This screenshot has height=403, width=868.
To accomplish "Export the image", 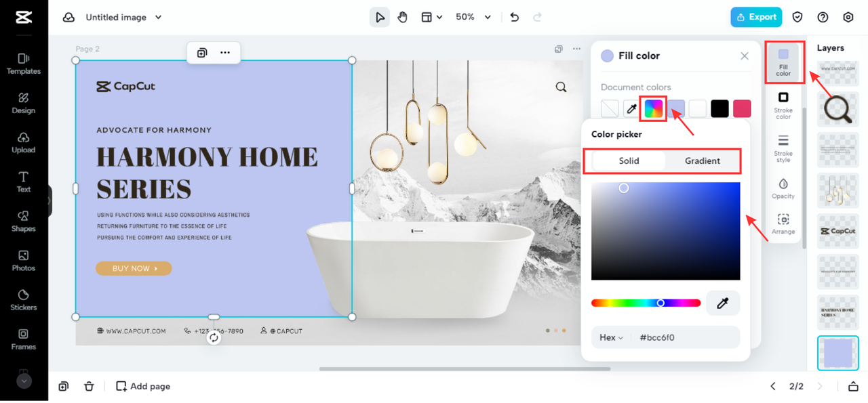I will [x=756, y=17].
